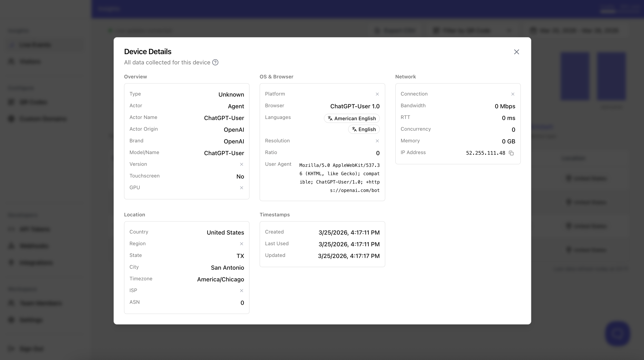Copy the IP address 52.255.111.48

[511, 153]
